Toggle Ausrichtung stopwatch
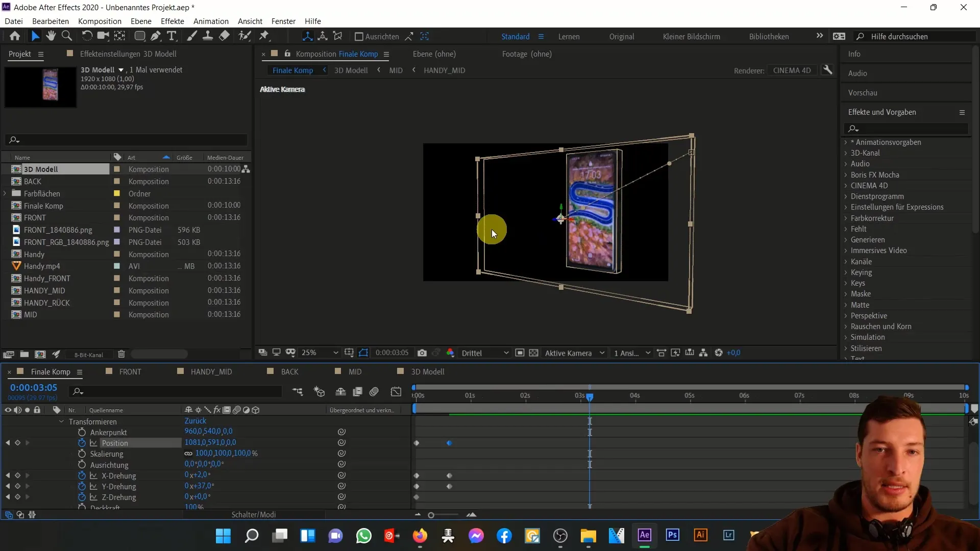The width and height of the screenshot is (980, 551). click(82, 465)
